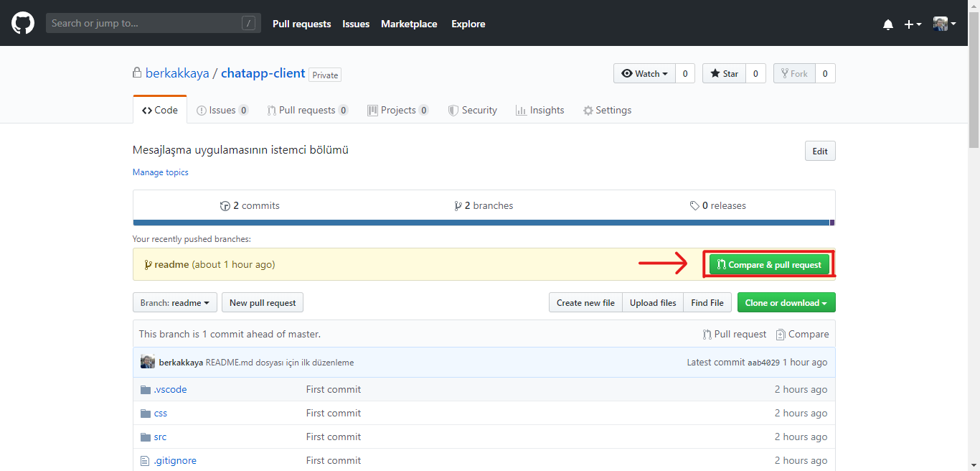Image resolution: width=980 pixels, height=471 pixels.
Task: Open the fork count next to Fork
Action: (x=825, y=73)
